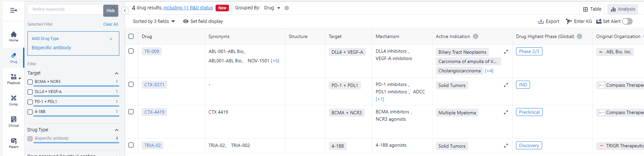Click the Enter KG icon
The height and width of the screenshot is (156, 644).
coord(569,21)
